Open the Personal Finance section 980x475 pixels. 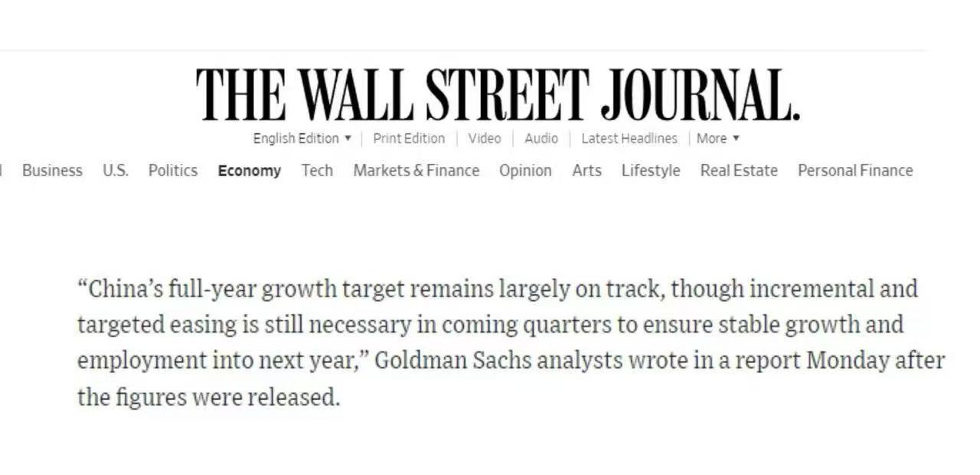tap(855, 171)
